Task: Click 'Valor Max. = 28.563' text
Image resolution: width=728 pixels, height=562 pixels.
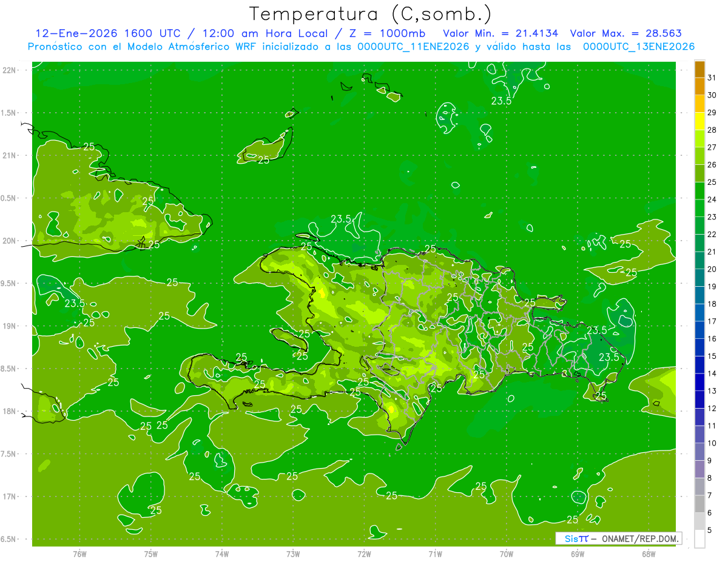Action: [x=625, y=33]
